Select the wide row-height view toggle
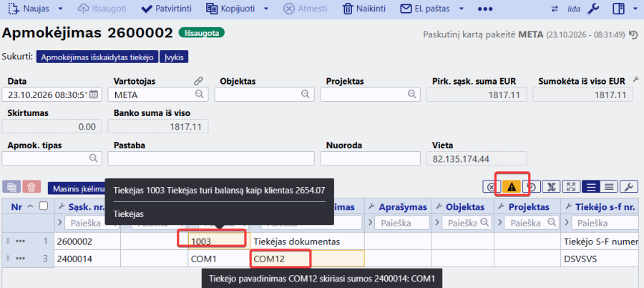Viewport: 644px width, 288px height. pyautogui.click(x=591, y=187)
